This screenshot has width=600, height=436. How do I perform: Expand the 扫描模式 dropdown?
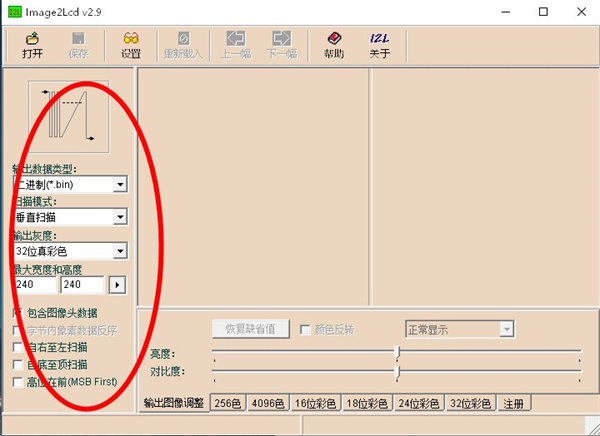click(120, 217)
